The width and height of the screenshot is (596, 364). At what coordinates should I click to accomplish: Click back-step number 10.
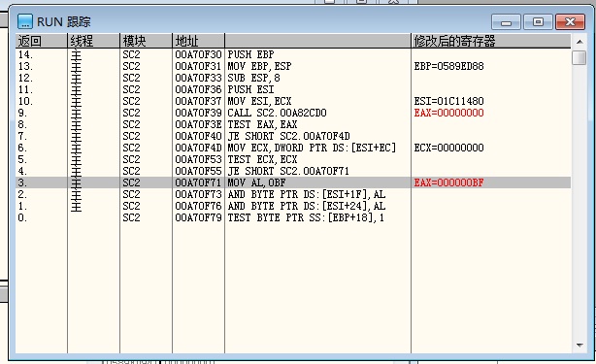[25, 101]
